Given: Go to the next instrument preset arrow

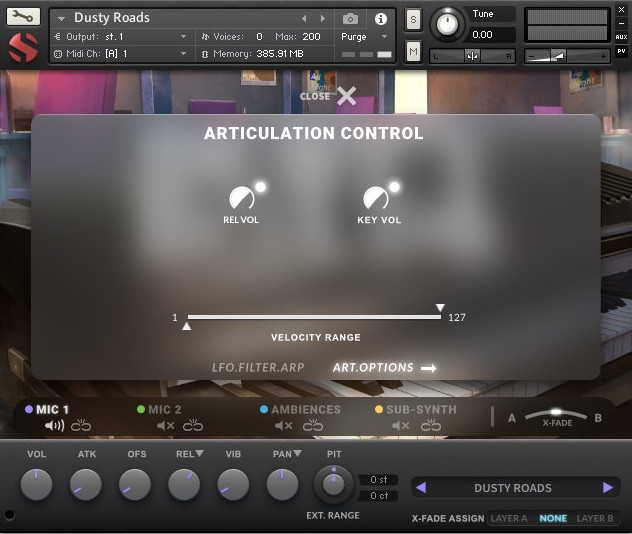Looking at the screenshot, I should click(322, 19).
